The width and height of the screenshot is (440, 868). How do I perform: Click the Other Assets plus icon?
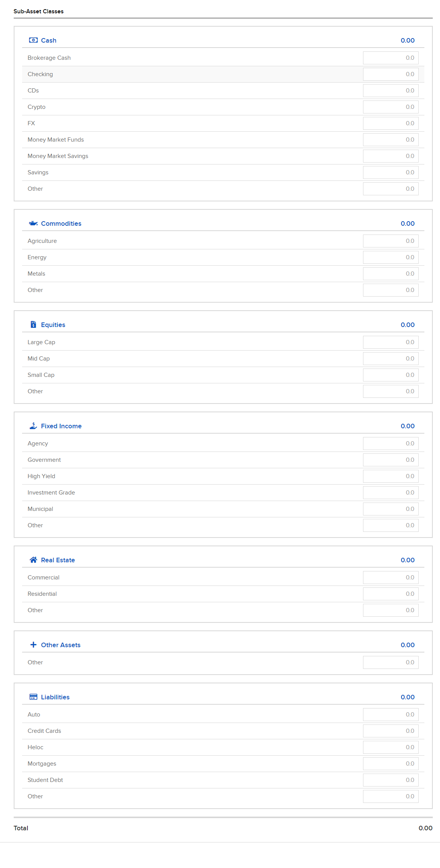[x=33, y=645]
